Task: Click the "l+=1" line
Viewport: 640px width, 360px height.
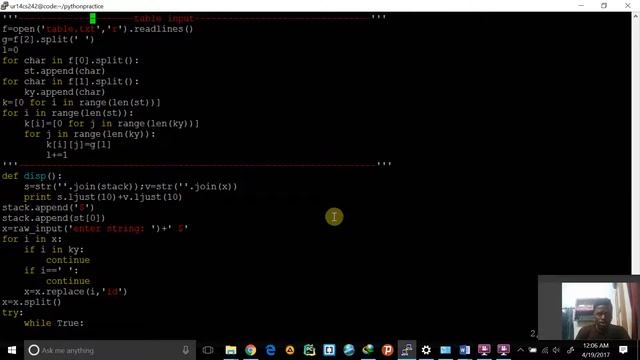Action: (57, 155)
